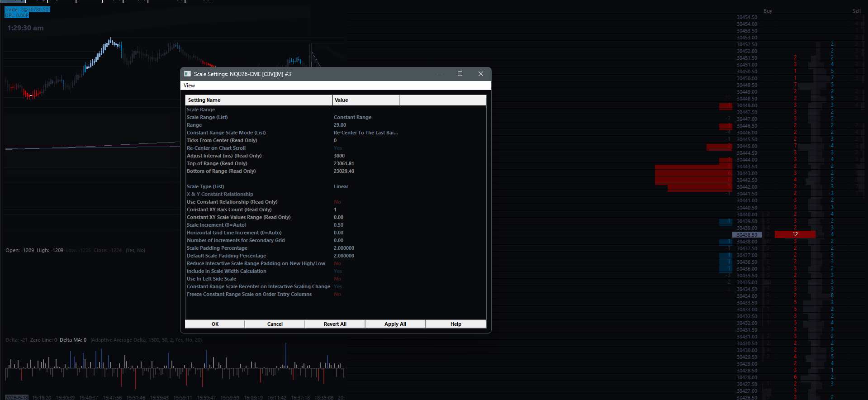Click the 30454.50 price row in the ladder
This screenshot has width=868, height=400.
click(x=747, y=17)
